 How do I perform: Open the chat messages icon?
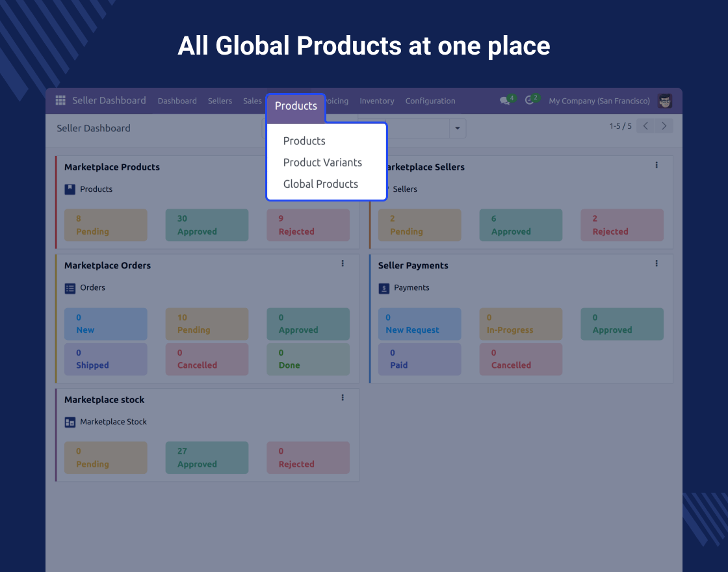click(x=504, y=101)
